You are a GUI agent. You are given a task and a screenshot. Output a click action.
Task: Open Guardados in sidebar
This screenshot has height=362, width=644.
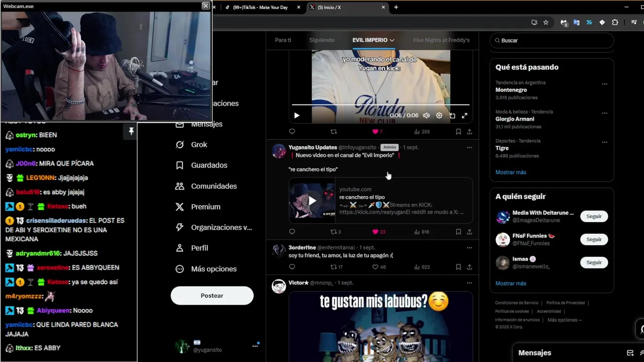201,165
